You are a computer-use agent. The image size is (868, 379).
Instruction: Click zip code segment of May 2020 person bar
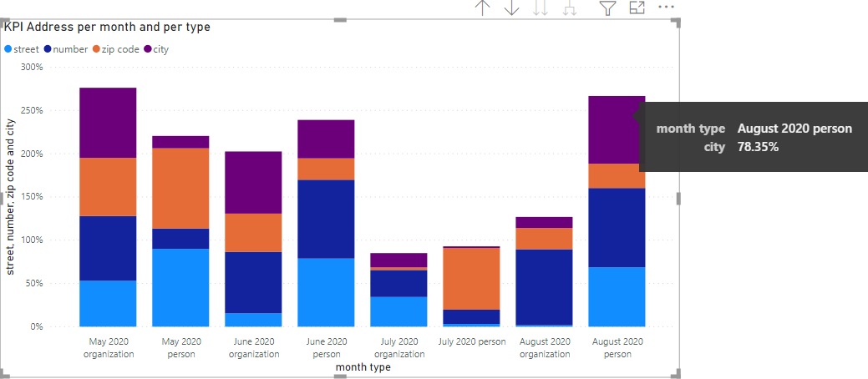(180, 188)
